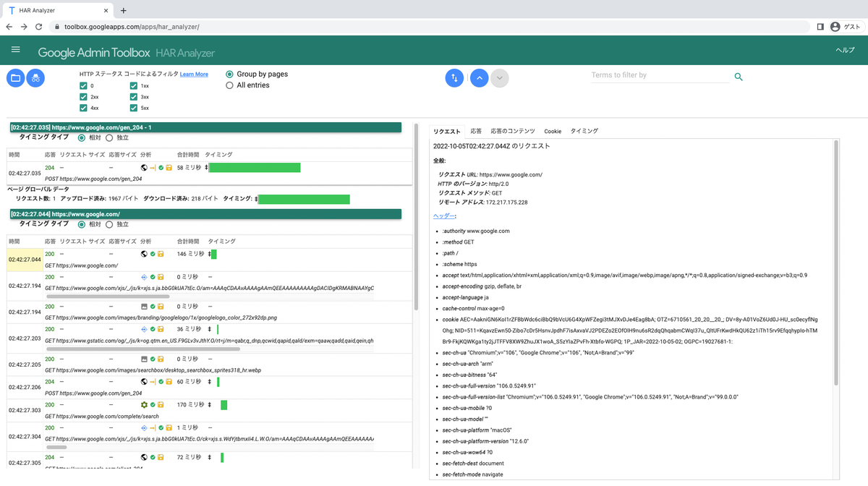Image resolution: width=868 pixels, height=486 pixels.
Task: Click the ヘッダー link
Action: [444, 216]
